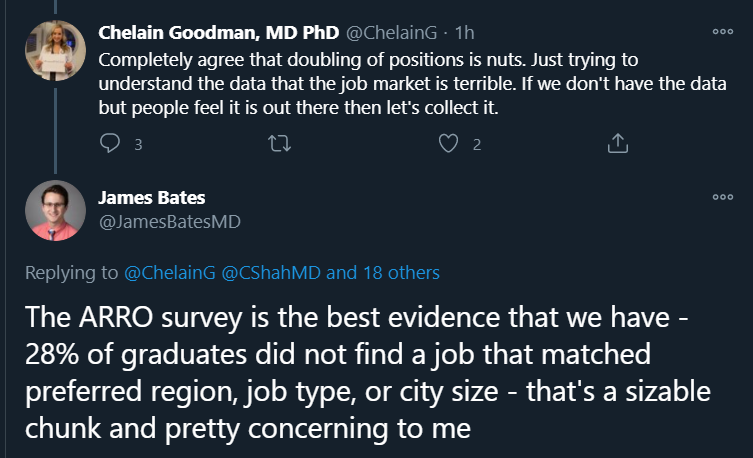Open the 1h timestamp of the tweet

click(x=465, y=33)
